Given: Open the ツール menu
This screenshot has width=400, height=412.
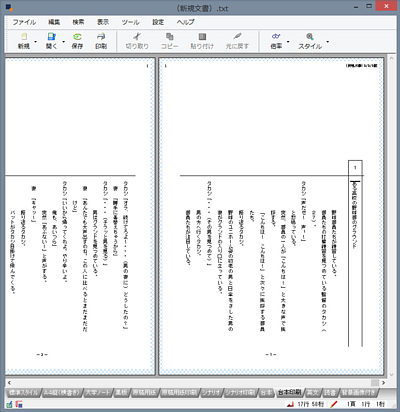Looking at the screenshot, I should 130,22.
